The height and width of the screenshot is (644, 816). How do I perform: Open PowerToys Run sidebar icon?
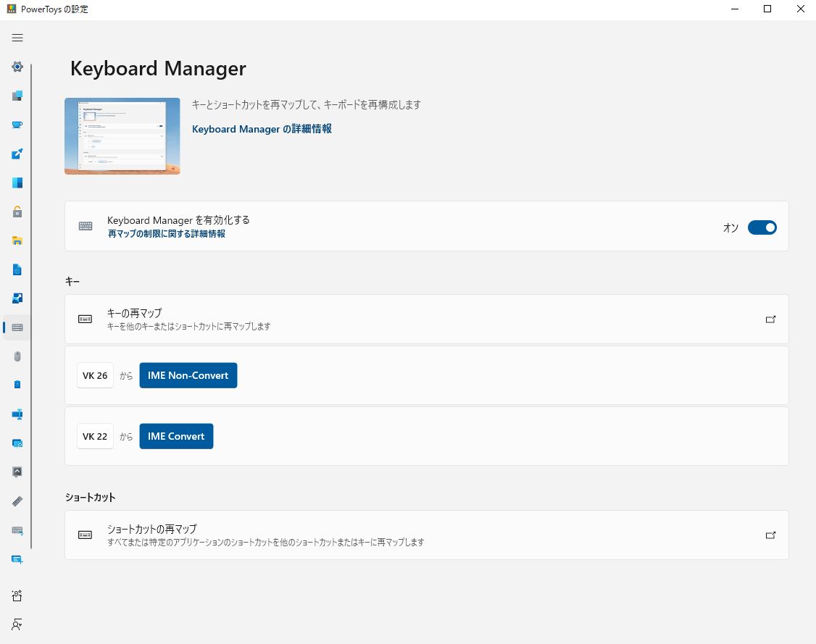pos(17,443)
